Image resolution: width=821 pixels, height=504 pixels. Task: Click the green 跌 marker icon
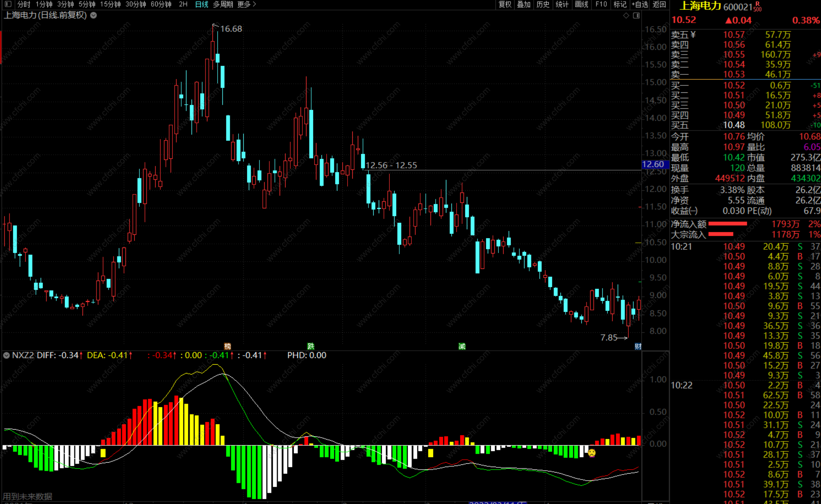tap(311, 346)
